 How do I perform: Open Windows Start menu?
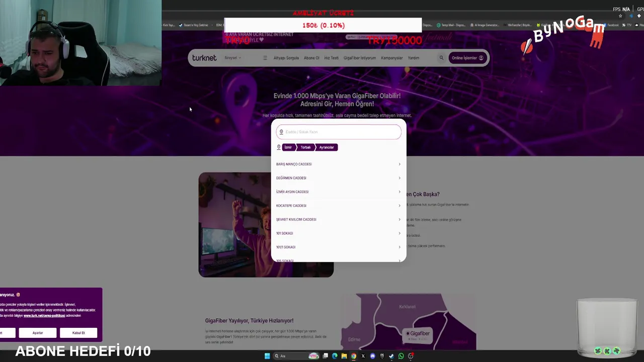click(267, 356)
